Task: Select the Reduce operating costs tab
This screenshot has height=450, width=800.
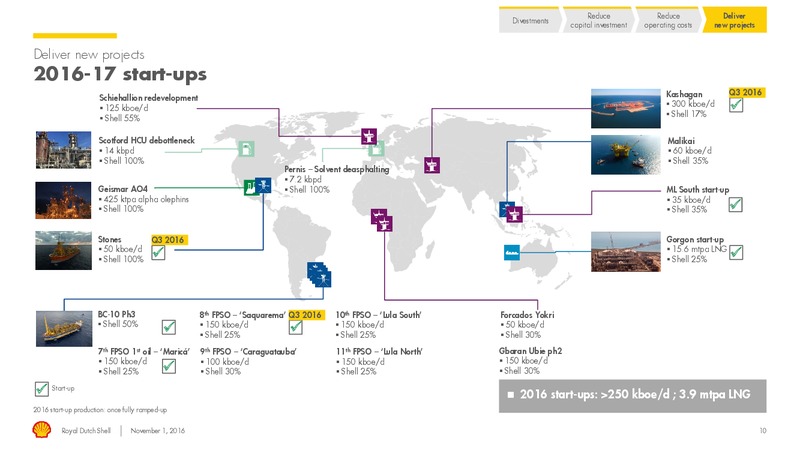Action: click(668, 20)
